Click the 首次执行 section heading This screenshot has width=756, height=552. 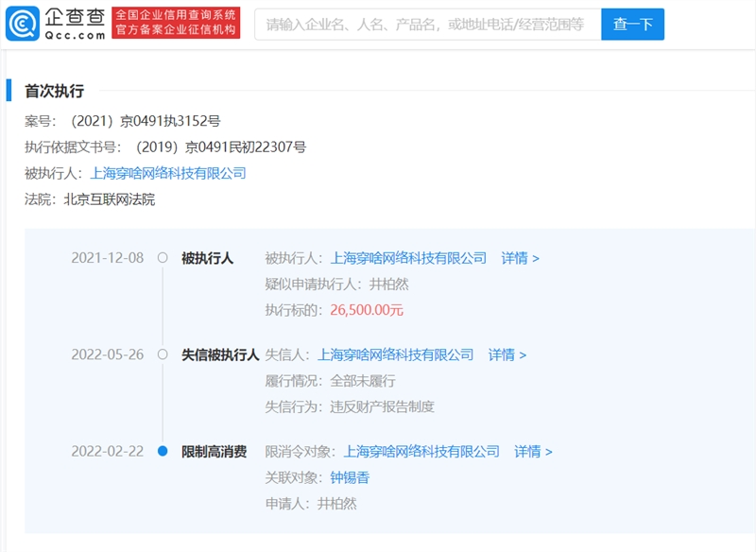55,91
